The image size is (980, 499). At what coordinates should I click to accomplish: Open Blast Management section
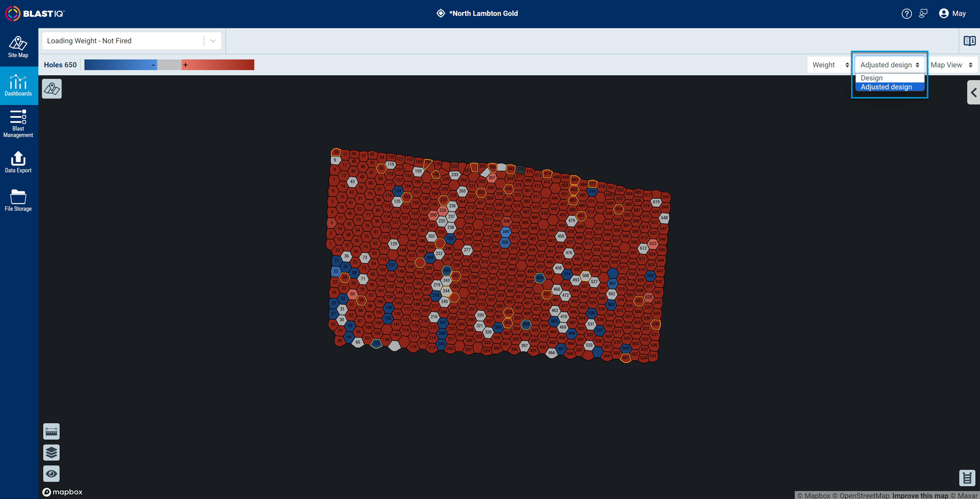pos(18,124)
